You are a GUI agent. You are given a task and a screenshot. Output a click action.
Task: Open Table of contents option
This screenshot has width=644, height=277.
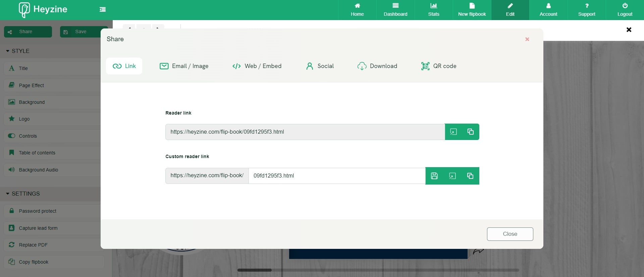[x=52, y=153]
